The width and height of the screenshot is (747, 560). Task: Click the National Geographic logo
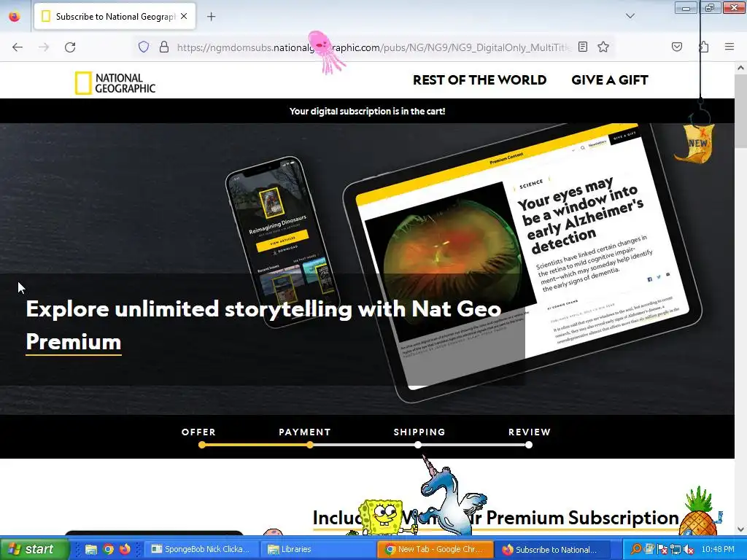pos(115,83)
